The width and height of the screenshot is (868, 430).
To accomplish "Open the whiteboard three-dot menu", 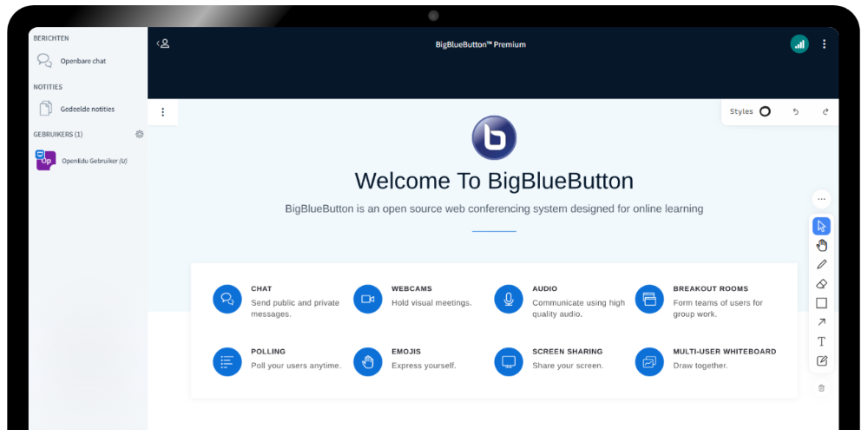I will [162, 112].
